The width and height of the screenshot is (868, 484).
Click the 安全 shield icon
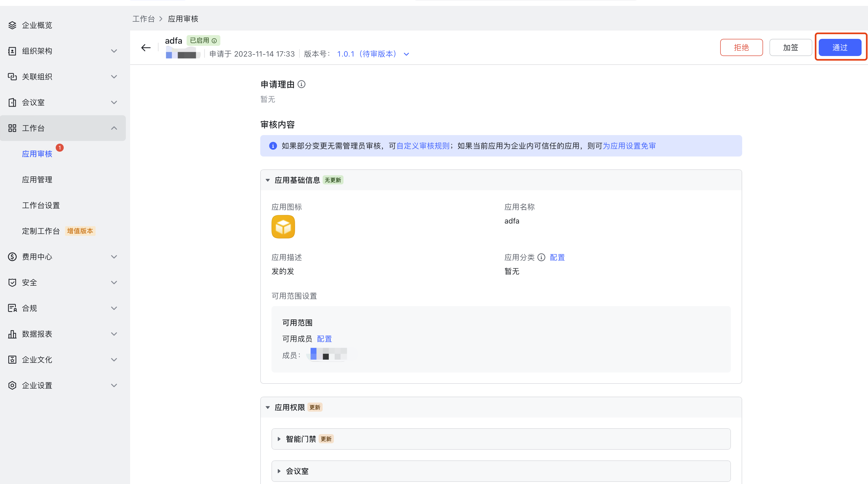[12, 283]
